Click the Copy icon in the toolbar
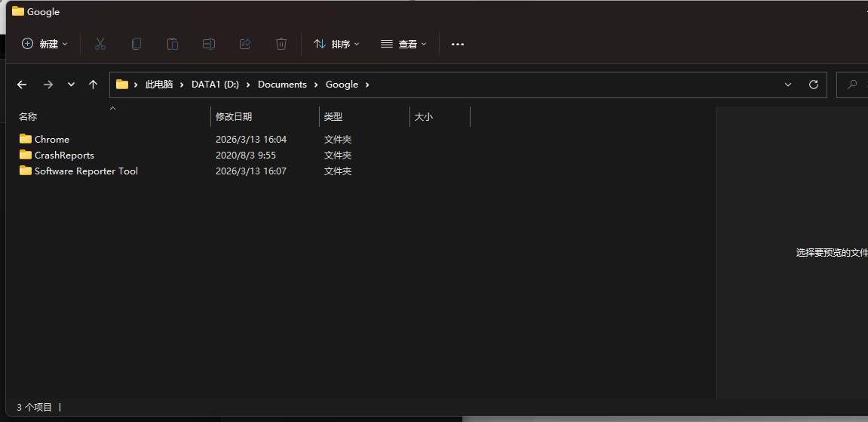The width and height of the screenshot is (868, 422). tap(136, 44)
